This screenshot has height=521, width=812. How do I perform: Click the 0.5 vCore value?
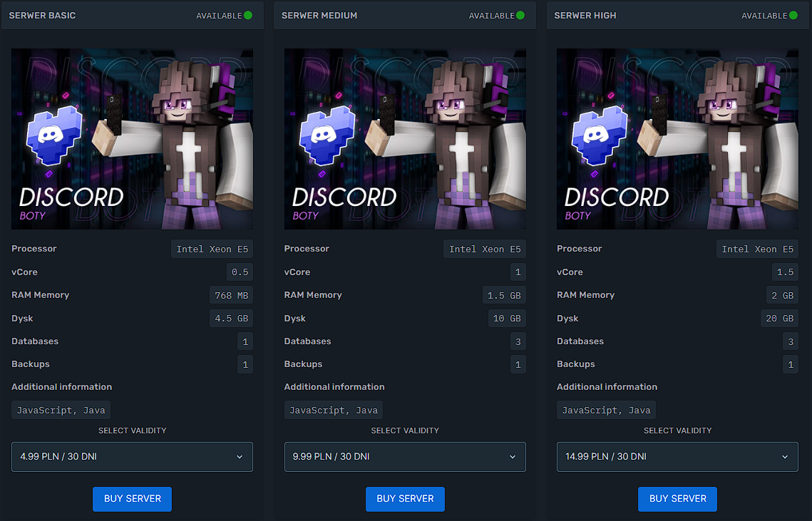[x=240, y=272]
